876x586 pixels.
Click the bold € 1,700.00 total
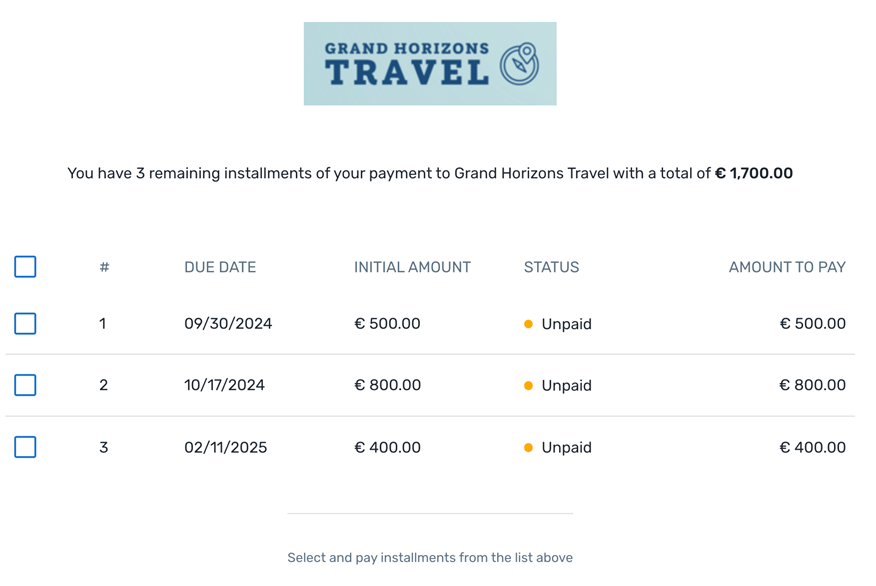click(754, 173)
